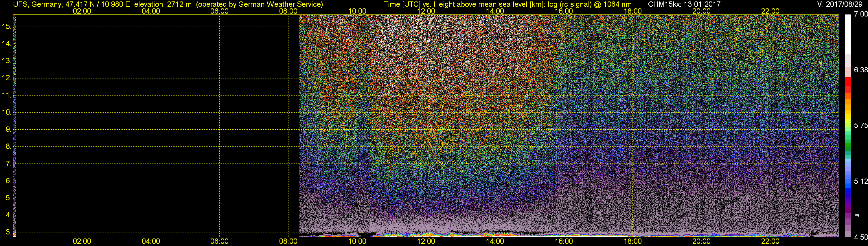Click the colorbar value '5.75'
The height and width of the screenshot is (246, 868).
860,125
